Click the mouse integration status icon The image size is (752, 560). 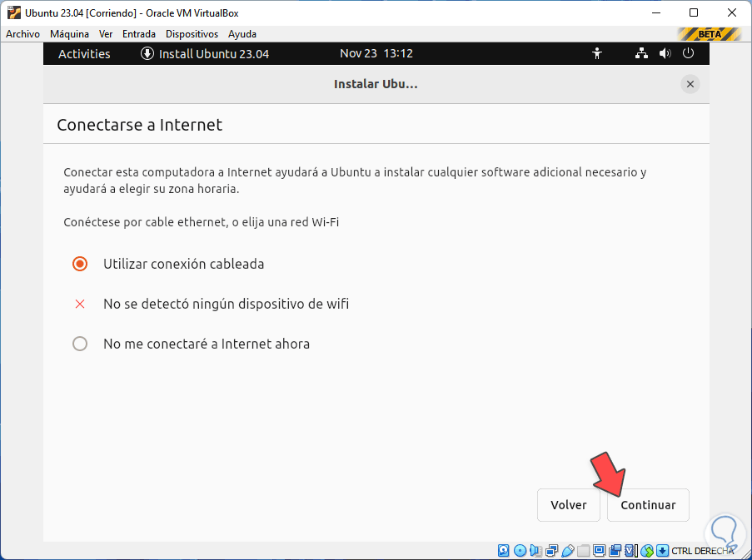[647, 550]
